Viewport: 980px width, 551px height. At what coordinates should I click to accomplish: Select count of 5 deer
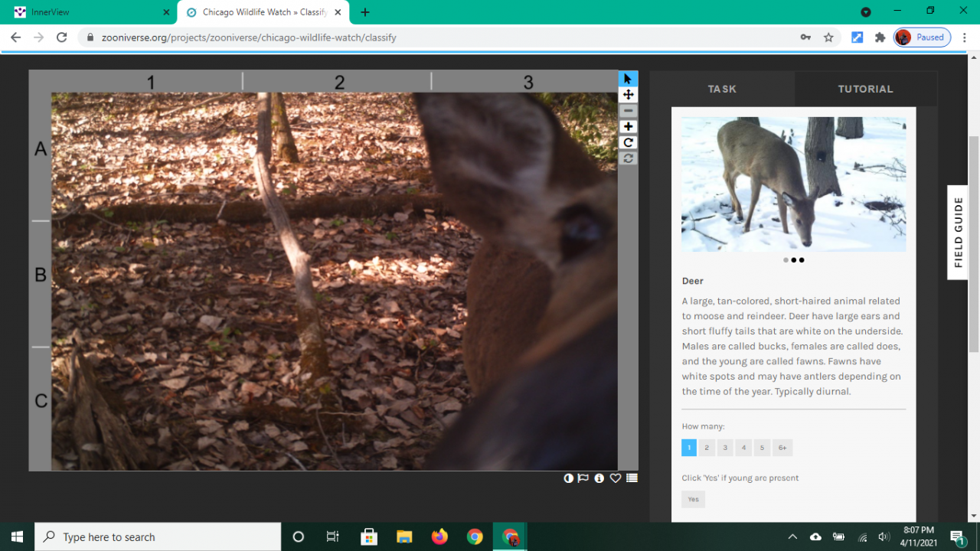pos(762,448)
